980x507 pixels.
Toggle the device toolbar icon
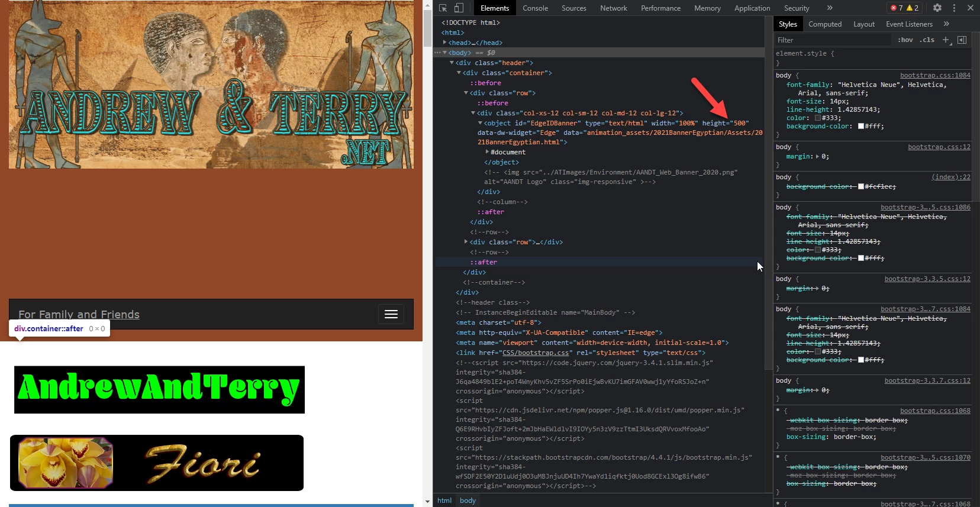point(459,8)
